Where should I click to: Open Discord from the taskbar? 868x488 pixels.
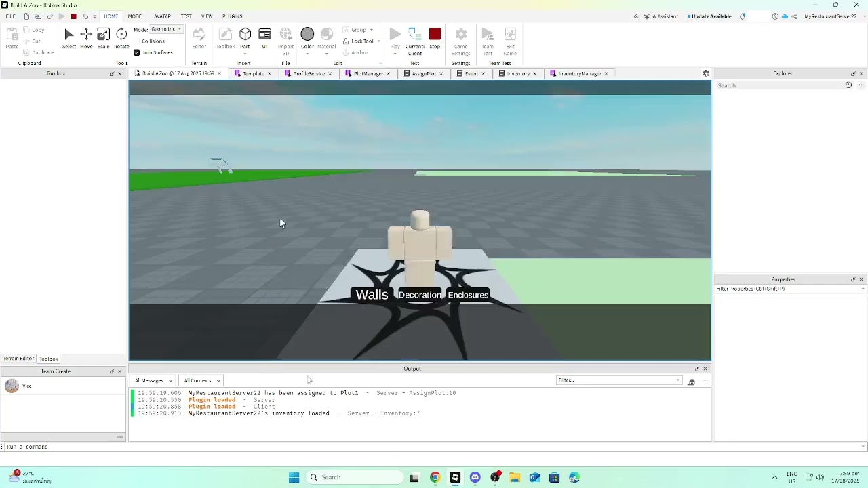(x=475, y=477)
